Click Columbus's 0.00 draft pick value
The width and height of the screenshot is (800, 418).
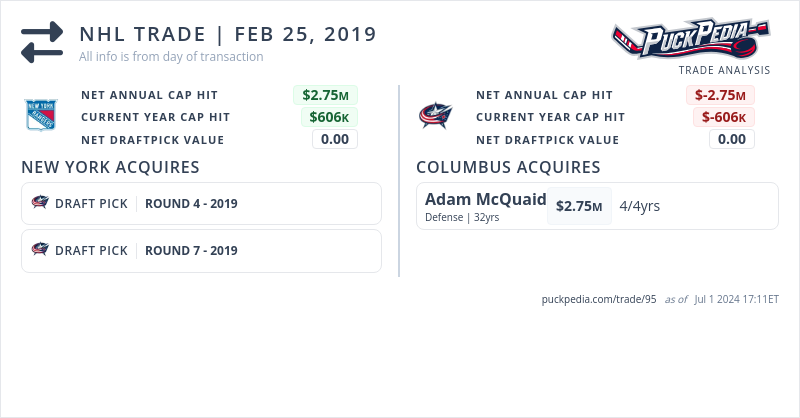click(x=732, y=139)
